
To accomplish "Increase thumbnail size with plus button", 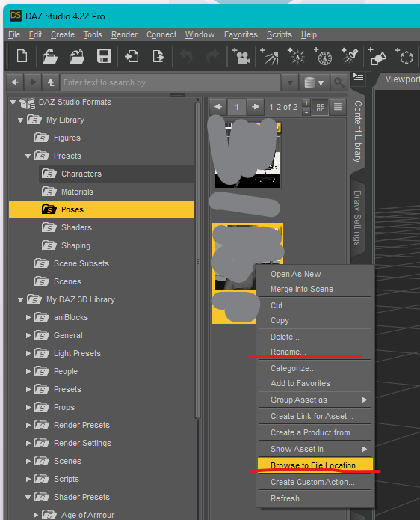I will pyautogui.click(x=306, y=103).
